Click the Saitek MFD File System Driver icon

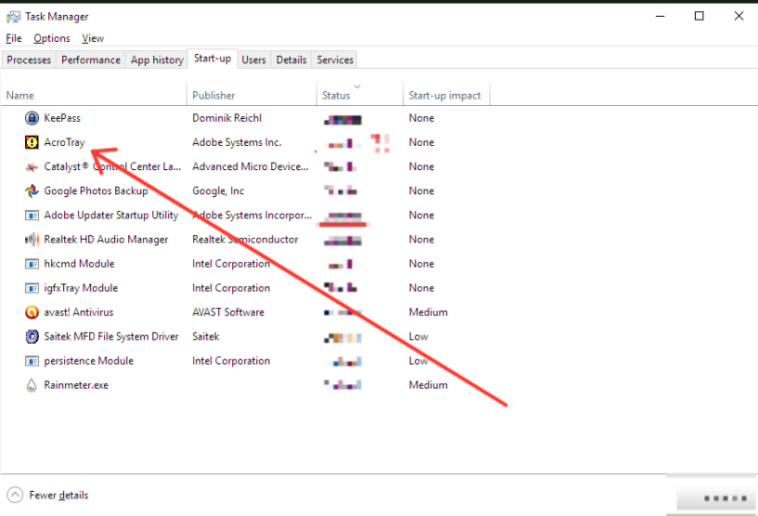pos(31,337)
